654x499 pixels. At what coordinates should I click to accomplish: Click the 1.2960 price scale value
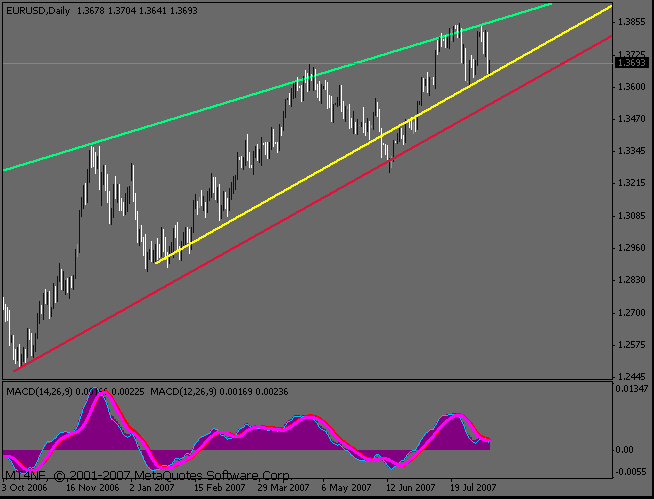[x=631, y=248]
